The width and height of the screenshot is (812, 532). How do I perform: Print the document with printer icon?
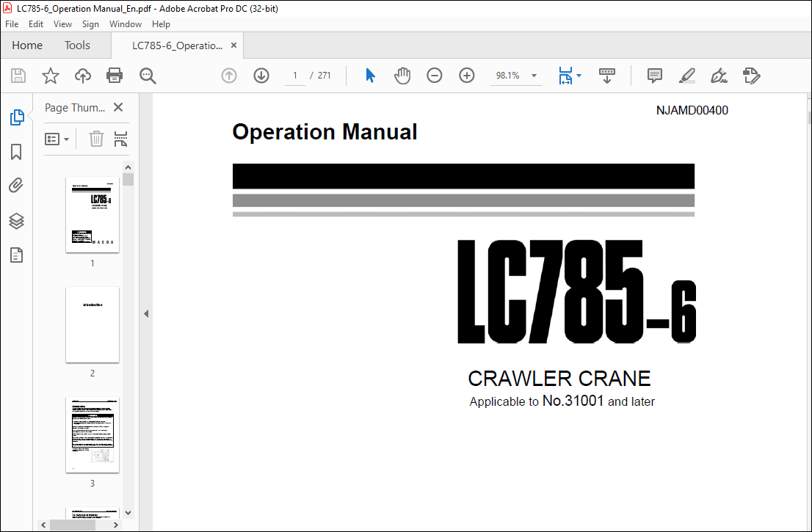pos(115,76)
